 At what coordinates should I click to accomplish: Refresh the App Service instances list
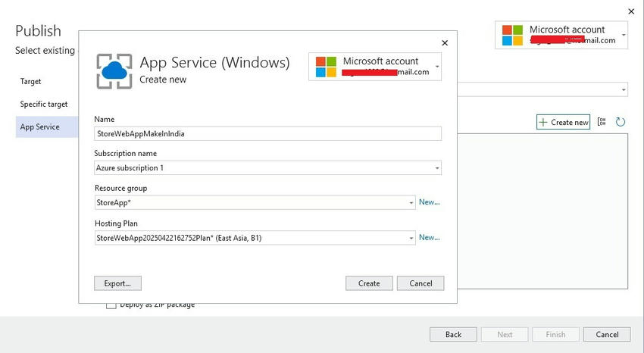point(621,121)
